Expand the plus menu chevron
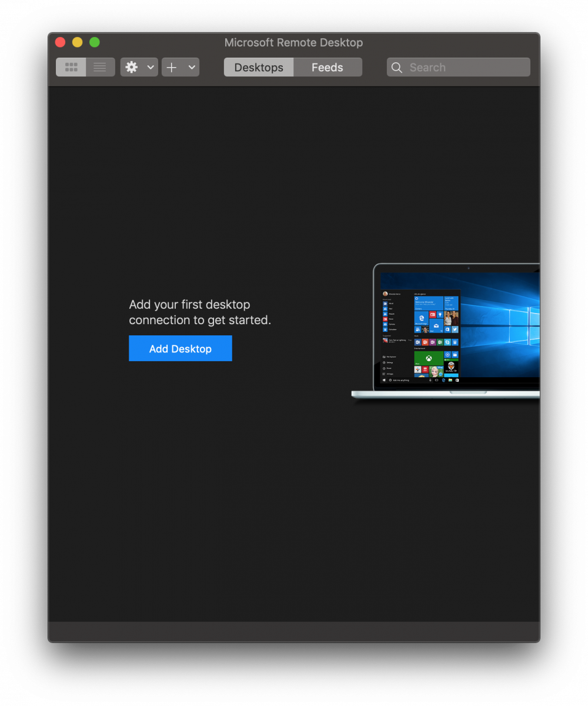Screen dimensions: 588x706 pyautogui.click(x=192, y=67)
